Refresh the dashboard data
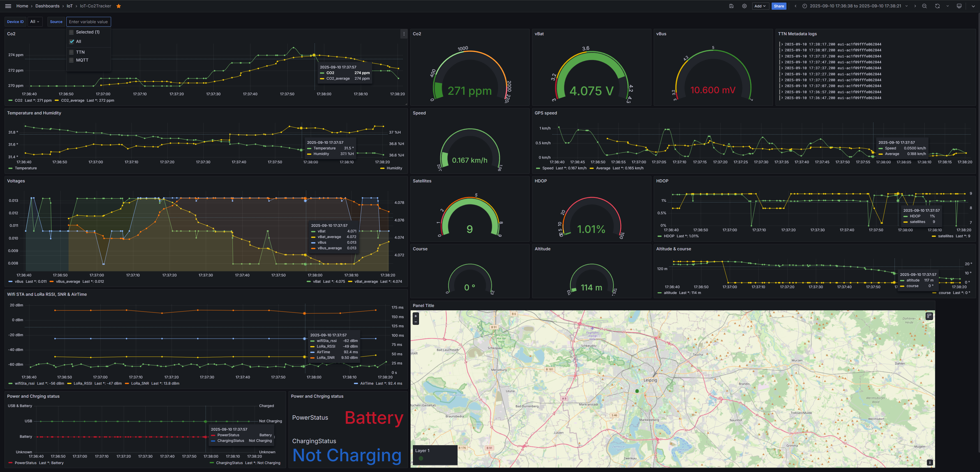The image size is (980, 472). [937, 6]
